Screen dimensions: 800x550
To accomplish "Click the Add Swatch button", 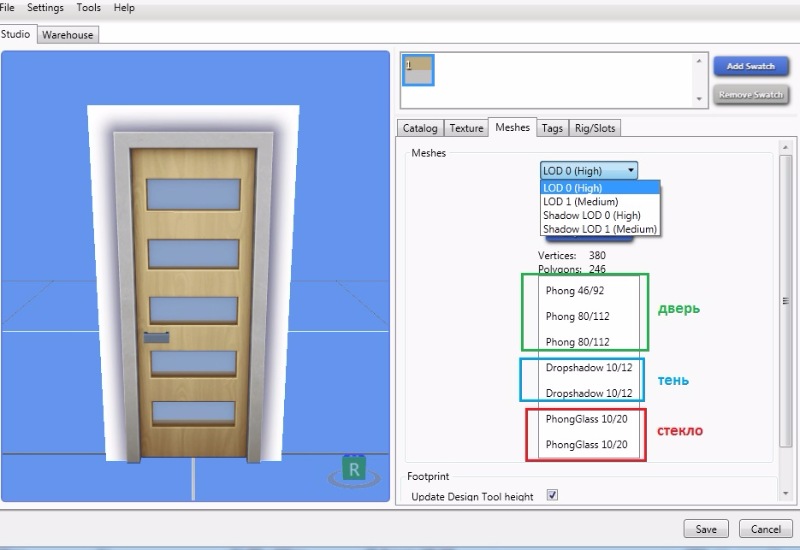I will [x=750, y=66].
